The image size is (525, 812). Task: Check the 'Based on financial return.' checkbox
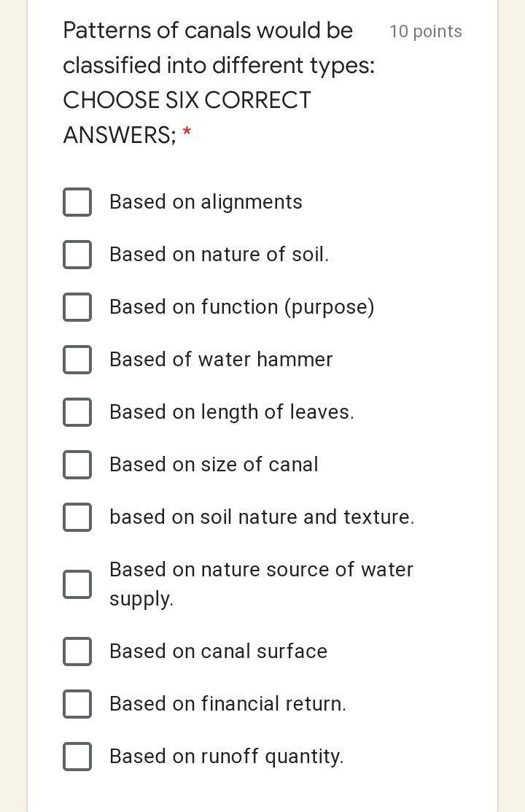click(77, 704)
